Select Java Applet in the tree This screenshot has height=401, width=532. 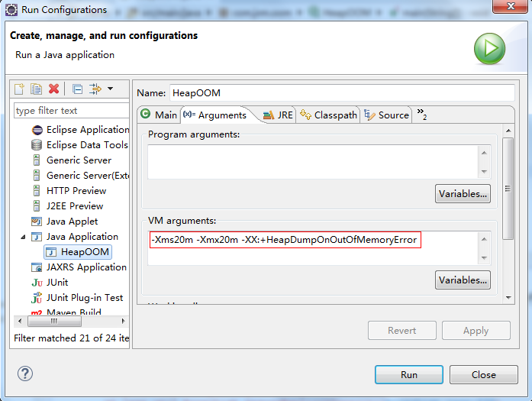72,222
